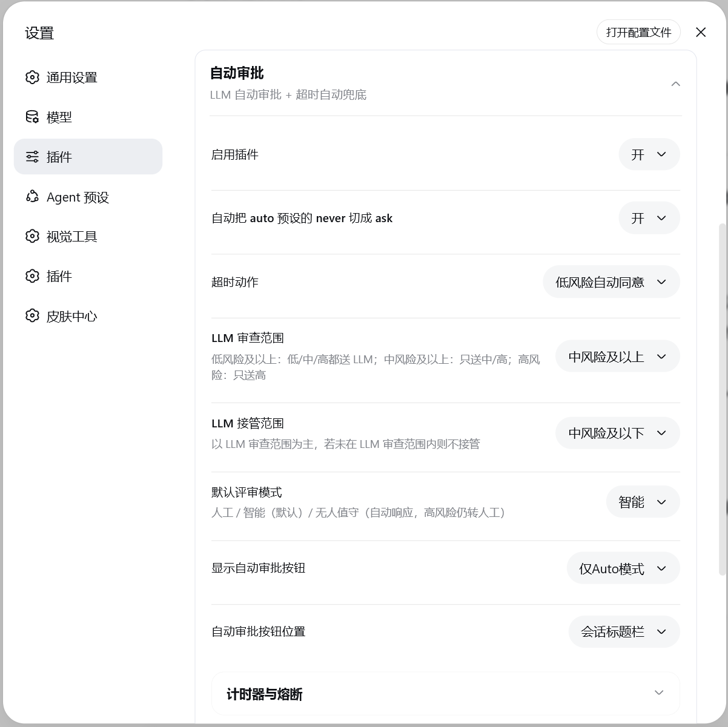
Task: Click the 显示自动审批按钮 label
Action: click(259, 568)
